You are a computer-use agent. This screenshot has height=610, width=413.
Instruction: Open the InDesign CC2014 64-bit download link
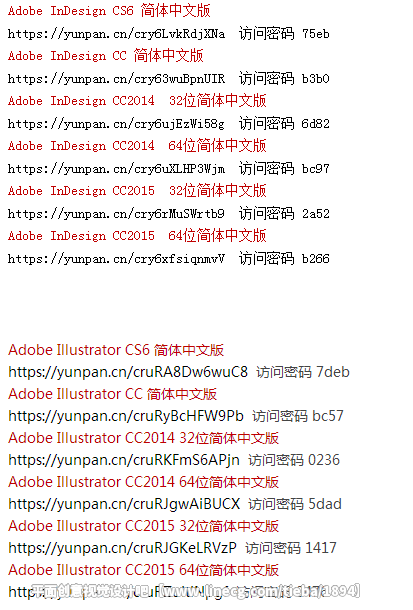(x=116, y=169)
